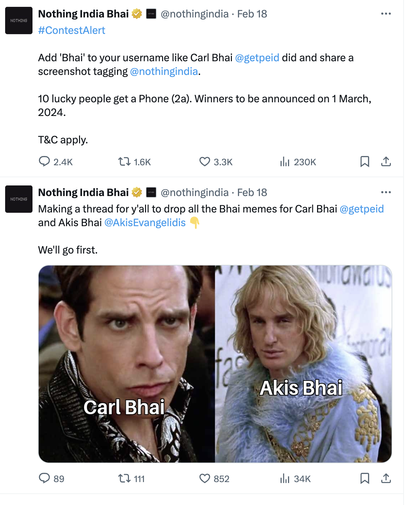
Task: Open more options on the contest tweet
Action: coord(386,14)
